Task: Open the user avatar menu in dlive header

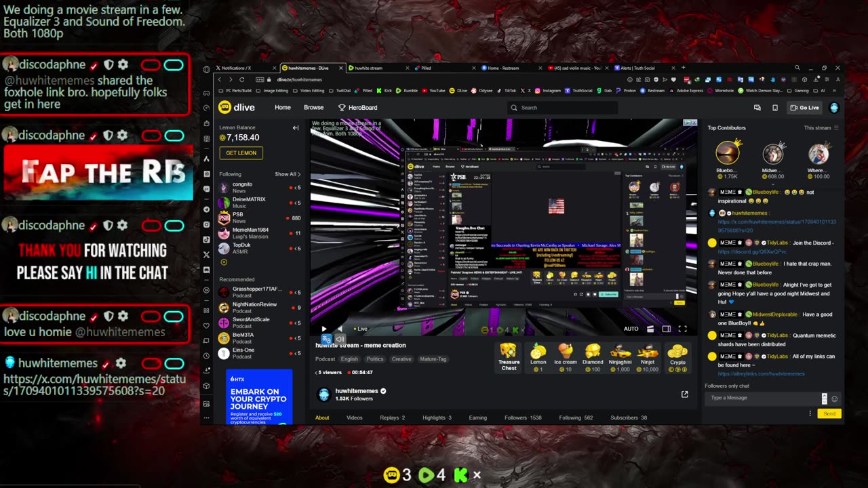Action: [x=834, y=108]
